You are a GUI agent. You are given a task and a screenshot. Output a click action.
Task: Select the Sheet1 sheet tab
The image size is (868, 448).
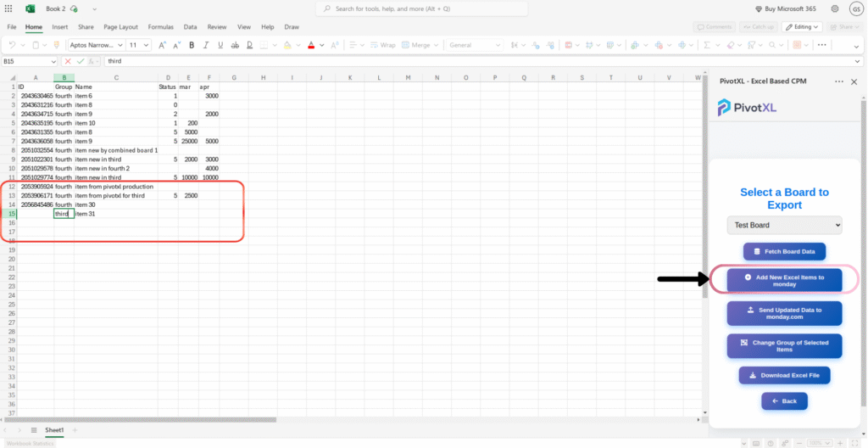(x=54, y=430)
